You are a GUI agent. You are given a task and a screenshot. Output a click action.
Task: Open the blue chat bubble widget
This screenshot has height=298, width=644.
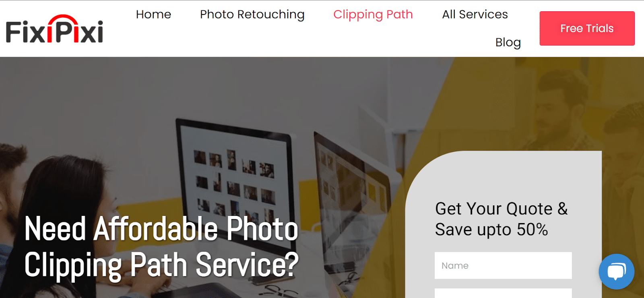coord(616,271)
